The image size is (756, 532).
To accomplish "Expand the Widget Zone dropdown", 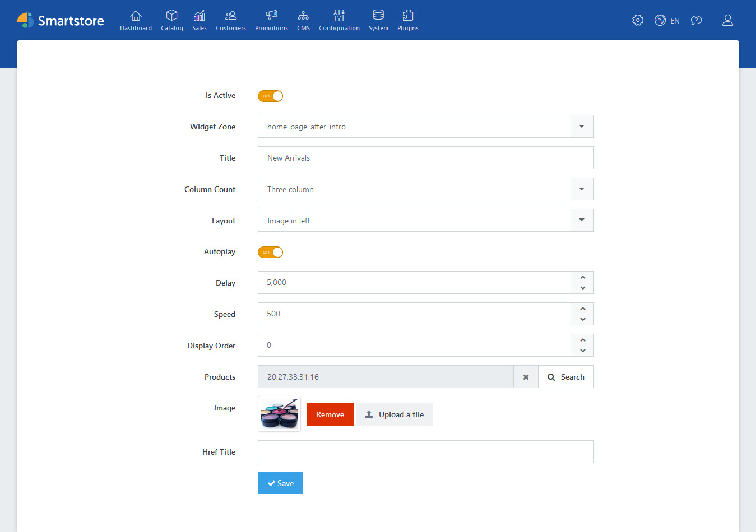I will pos(582,127).
